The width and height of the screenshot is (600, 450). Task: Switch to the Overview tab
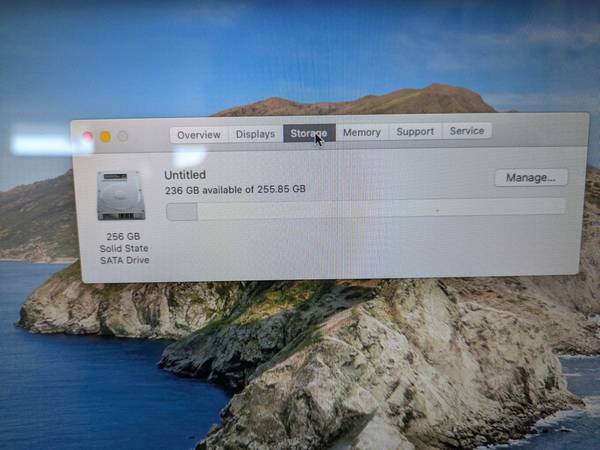tap(199, 134)
